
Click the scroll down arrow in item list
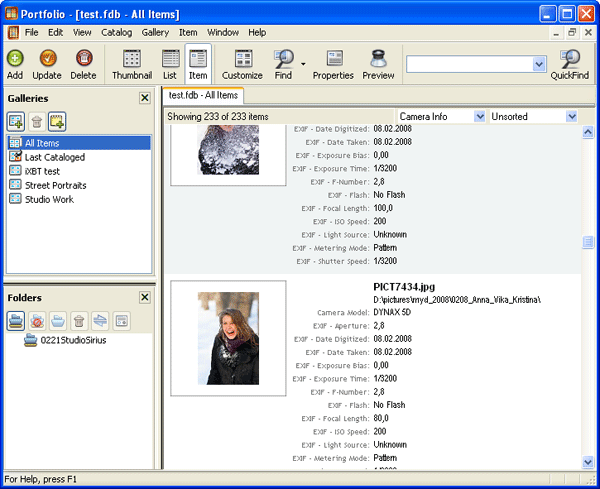click(x=588, y=462)
